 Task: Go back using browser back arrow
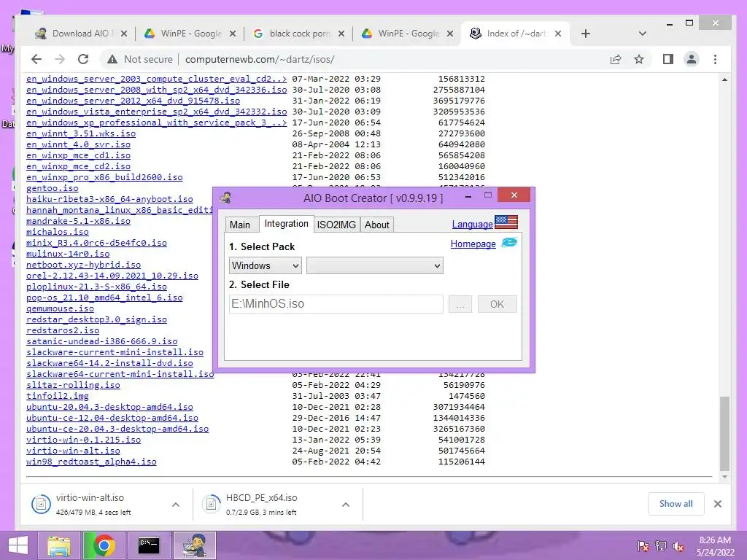click(x=36, y=59)
